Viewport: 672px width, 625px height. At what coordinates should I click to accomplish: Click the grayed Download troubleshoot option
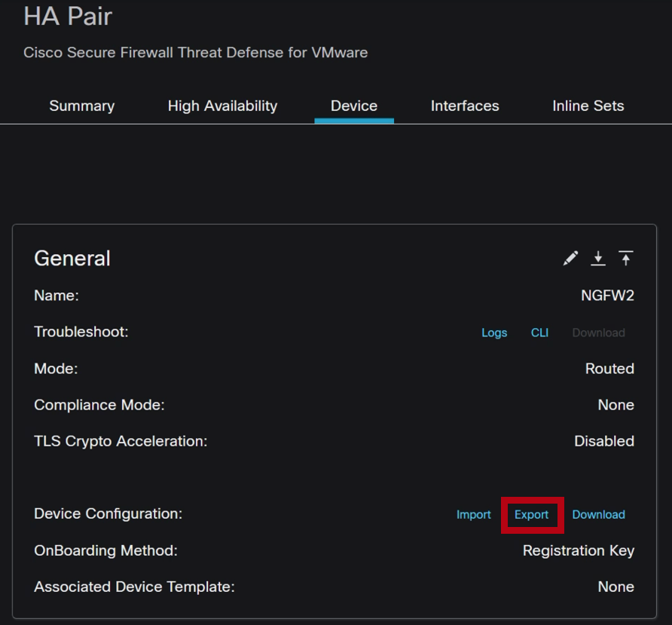point(598,332)
